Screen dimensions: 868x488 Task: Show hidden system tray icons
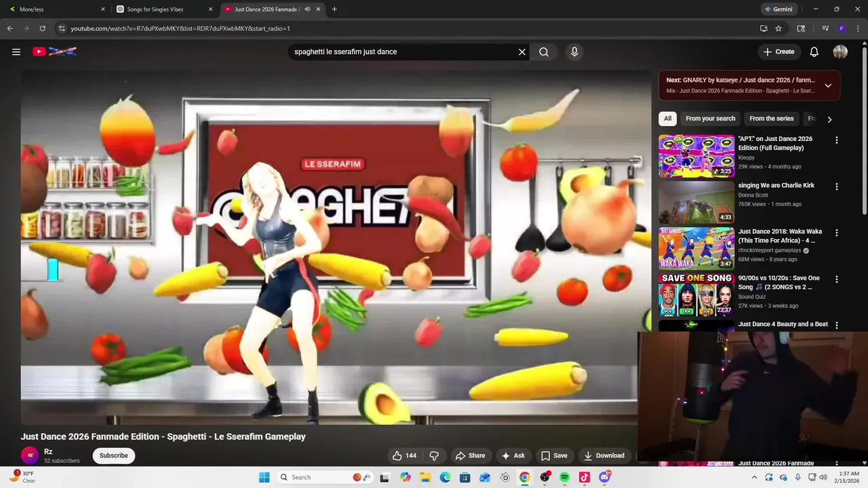(x=754, y=477)
